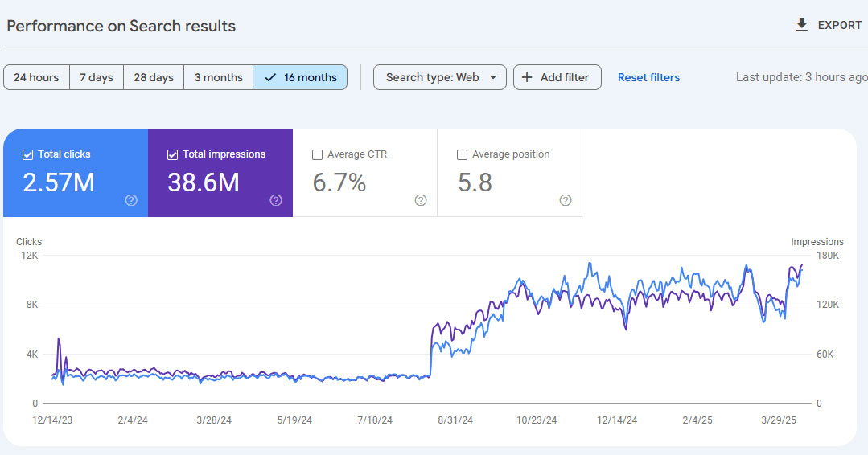This screenshot has height=455, width=868.
Task: Select the 24 hours date range
Action: pos(36,77)
